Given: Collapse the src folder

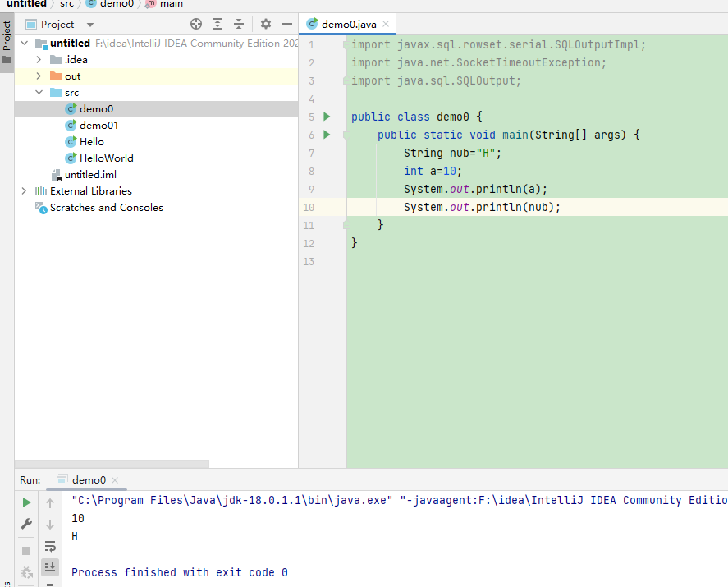Looking at the screenshot, I should coord(39,93).
